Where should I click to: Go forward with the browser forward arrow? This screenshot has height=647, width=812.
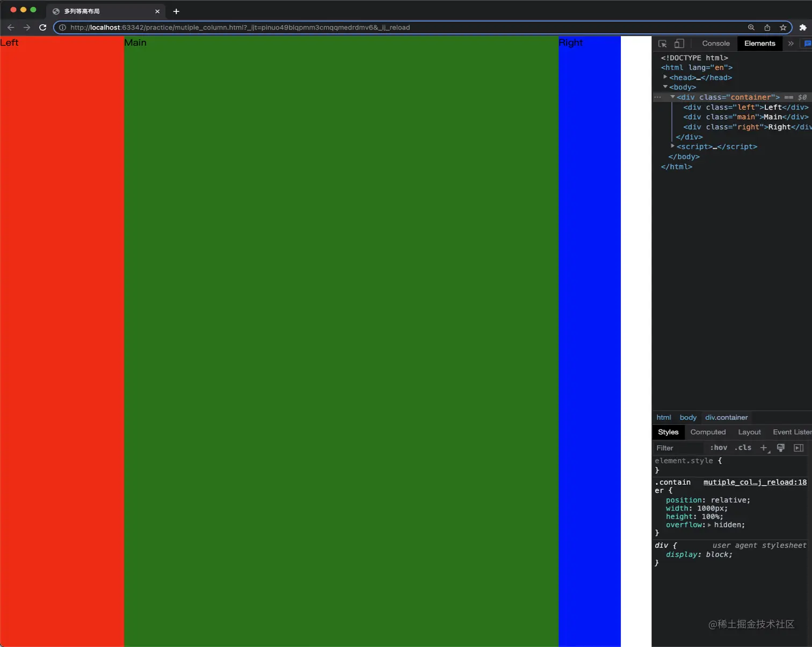(27, 27)
